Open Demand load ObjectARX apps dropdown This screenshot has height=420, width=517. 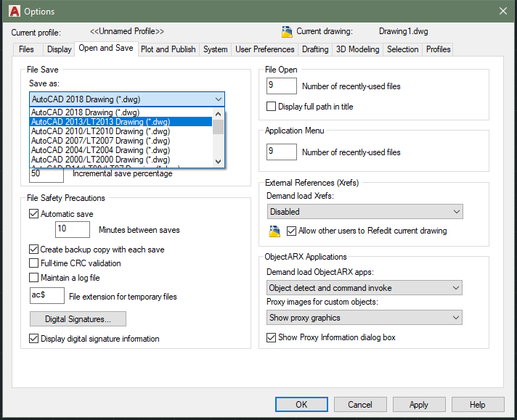[365, 288]
